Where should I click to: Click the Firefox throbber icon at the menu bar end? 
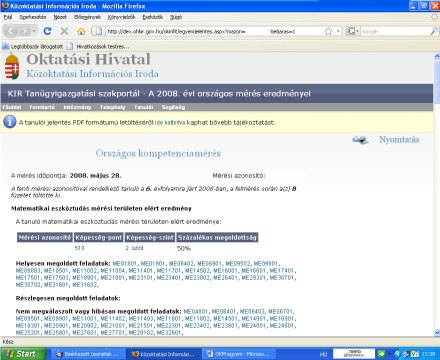pos(434,17)
